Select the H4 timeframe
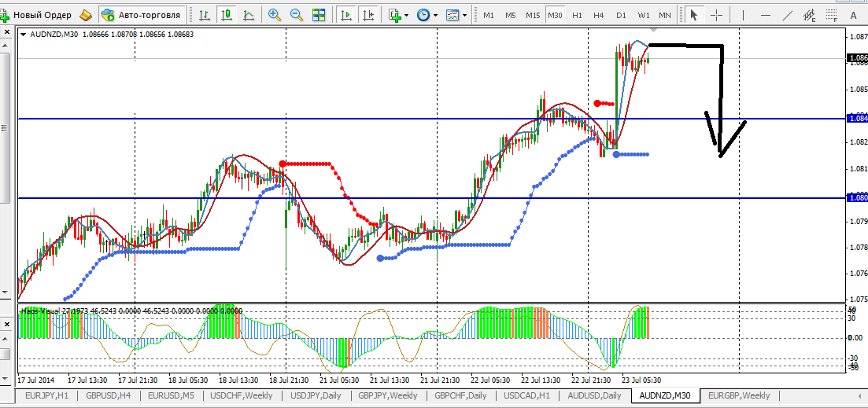 pos(599,15)
